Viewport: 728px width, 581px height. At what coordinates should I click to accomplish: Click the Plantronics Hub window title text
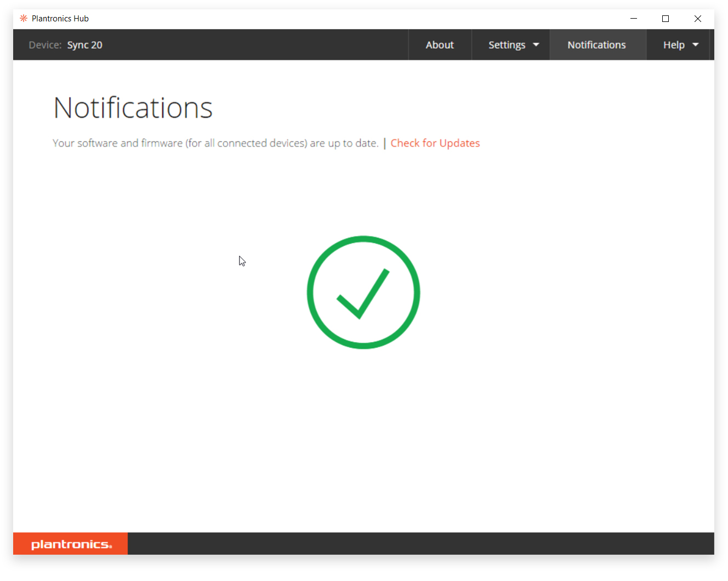(x=60, y=19)
